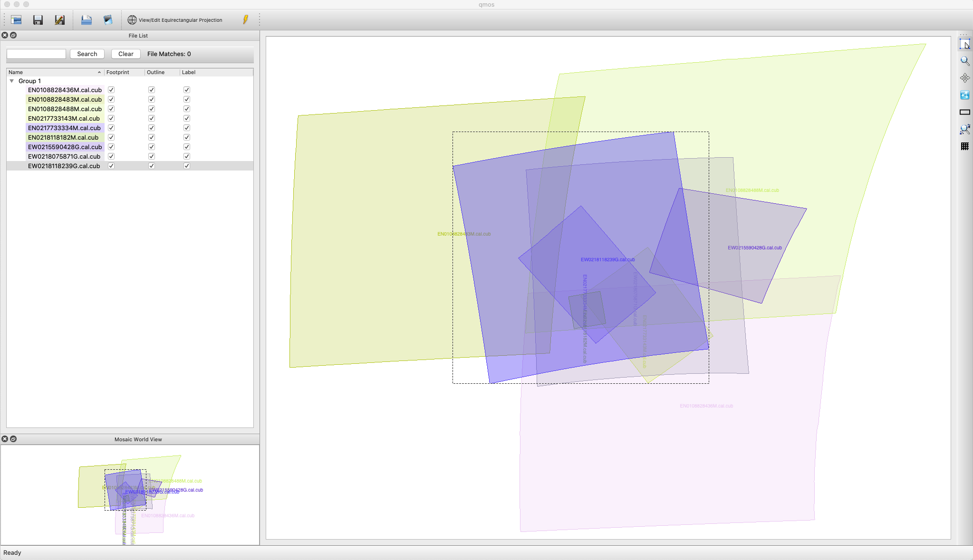
Task: Toggle Outline checkbox for EN0217733334M.cal.cub
Action: (152, 128)
